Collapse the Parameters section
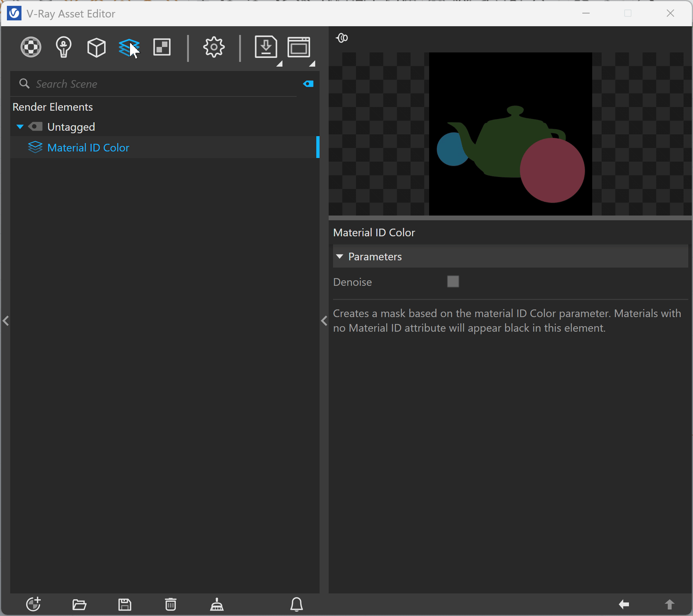 pos(340,257)
